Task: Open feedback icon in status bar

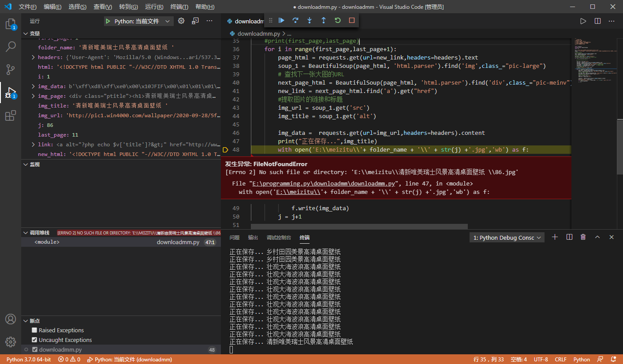Action: [x=600, y=359]
